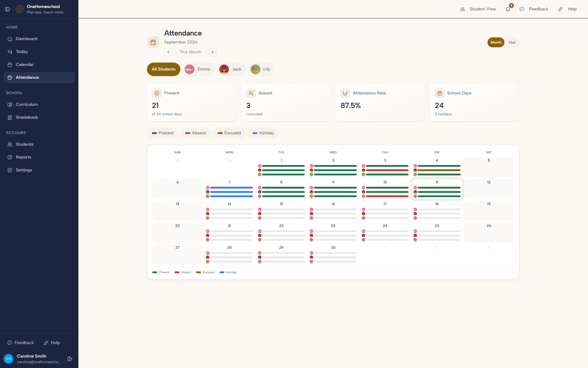
Task: Open Feedback in the top bar
Action: [x=534, y=9]
